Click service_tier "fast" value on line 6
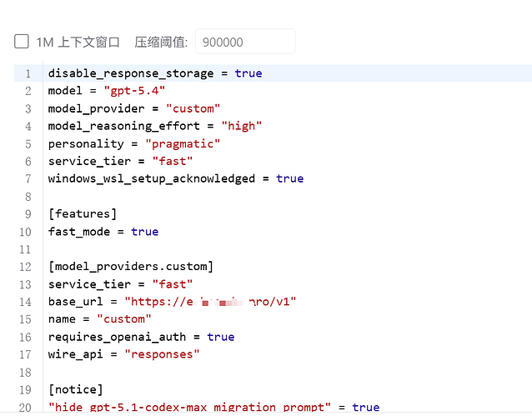This screenshot has height=416, width=532. (173, 161)
